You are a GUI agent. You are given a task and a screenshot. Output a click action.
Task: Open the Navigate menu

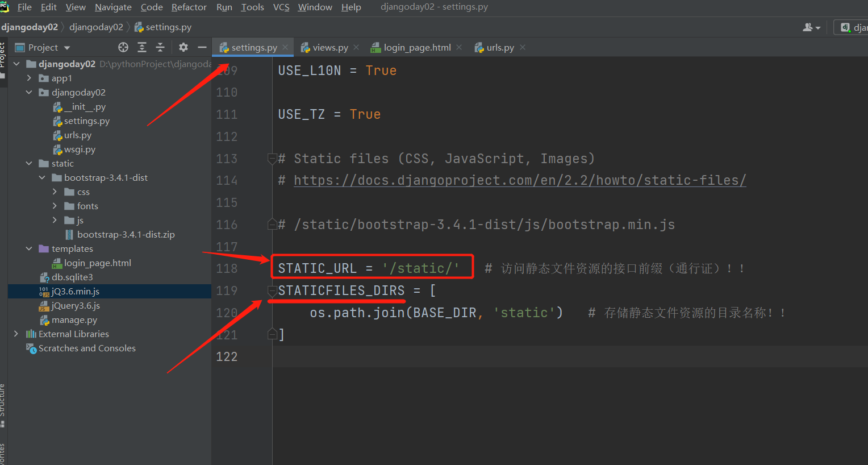click(113, 7)
